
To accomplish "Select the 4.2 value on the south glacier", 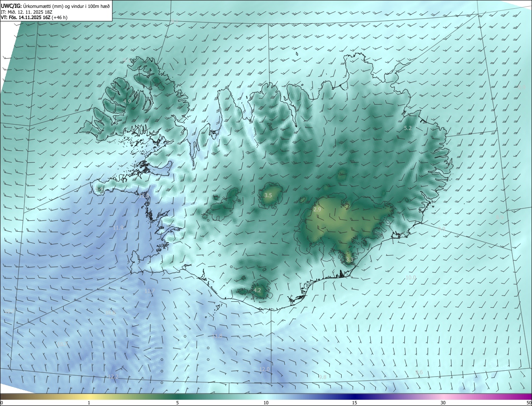I will pos(257,290).
